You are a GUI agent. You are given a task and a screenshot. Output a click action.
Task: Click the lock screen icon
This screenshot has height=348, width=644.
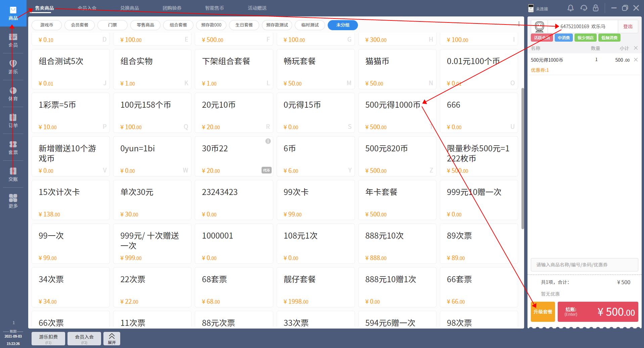point(595,8)
